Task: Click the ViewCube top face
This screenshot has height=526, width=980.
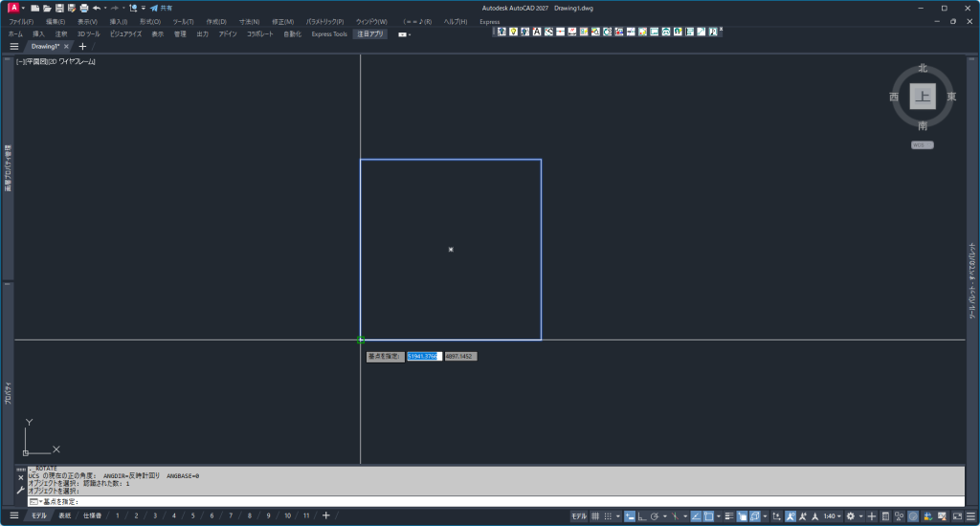Action: point(923,97)
